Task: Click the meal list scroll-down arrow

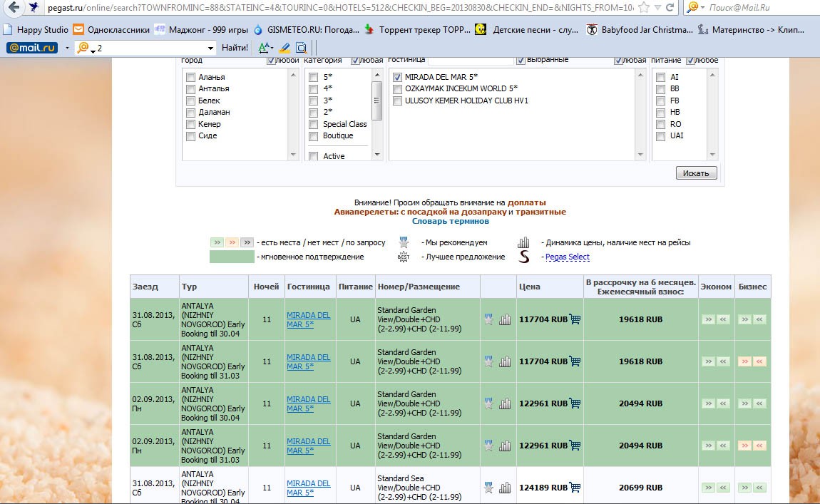Action: click(x=712, y=155)
